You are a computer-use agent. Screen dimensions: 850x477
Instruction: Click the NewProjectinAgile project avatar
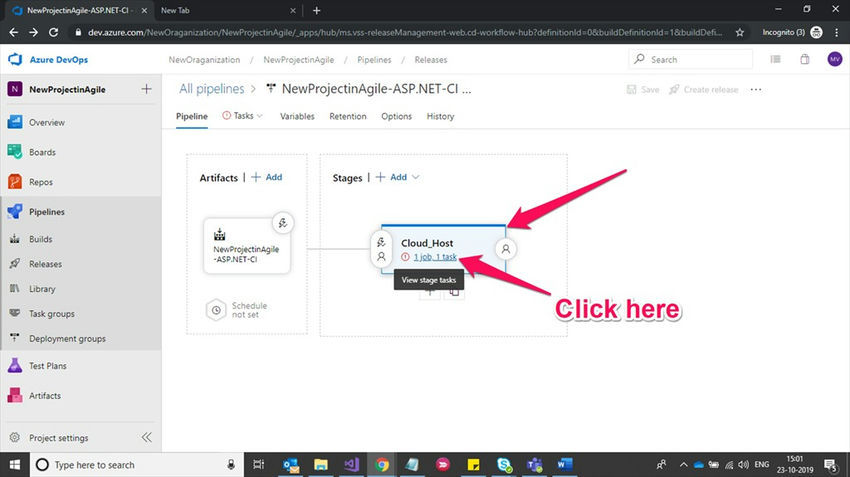pyautogui.click(x=15, y=89)
